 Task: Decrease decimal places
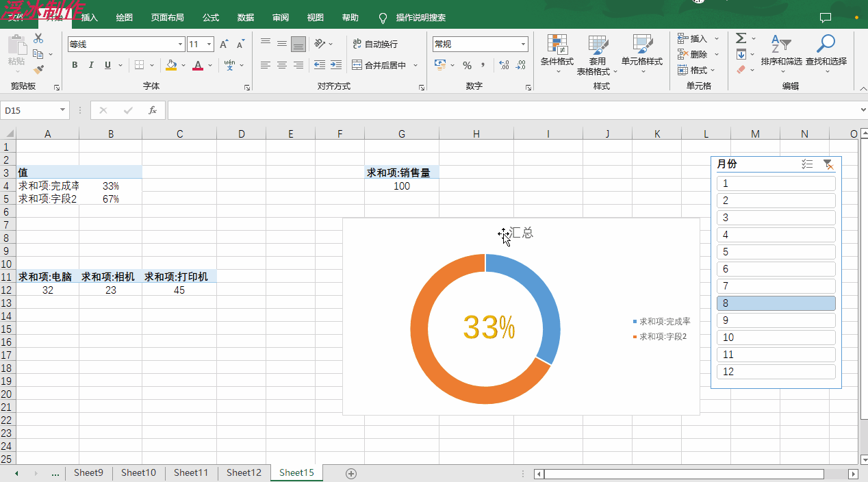(521, 65)
